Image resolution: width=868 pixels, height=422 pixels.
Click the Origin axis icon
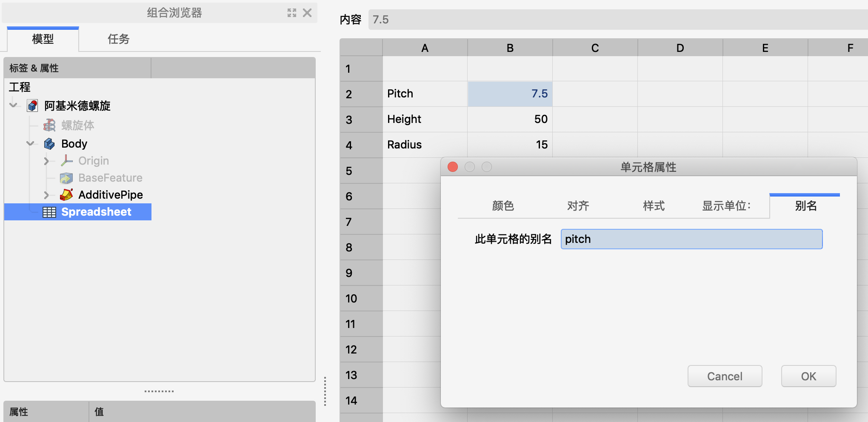[66, 161]
